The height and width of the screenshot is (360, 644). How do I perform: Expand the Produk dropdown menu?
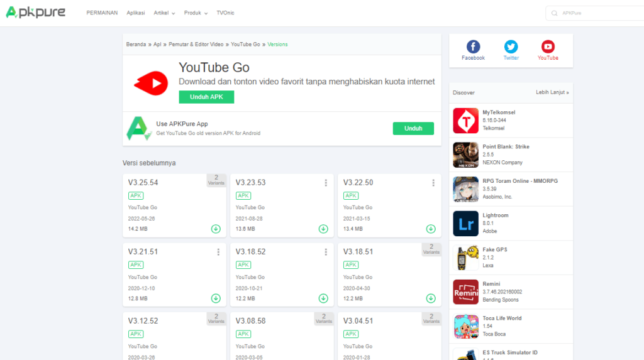click(196, 13)
